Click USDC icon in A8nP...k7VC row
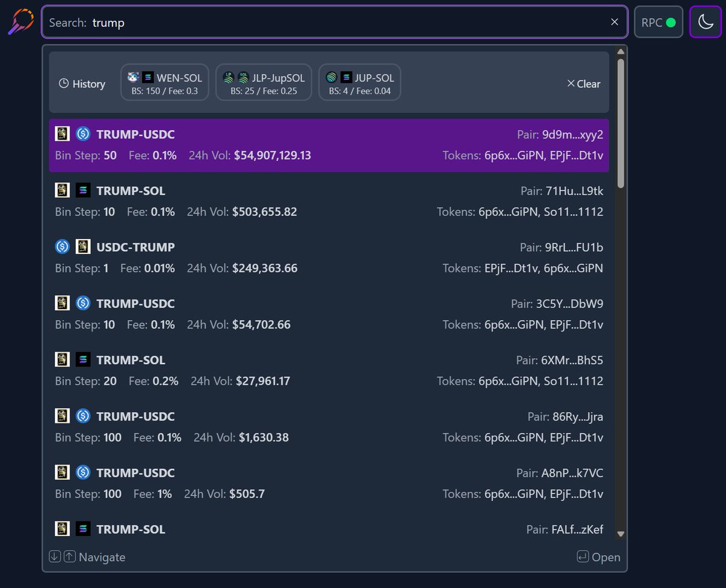726x588 pixels. click(83, 472)
